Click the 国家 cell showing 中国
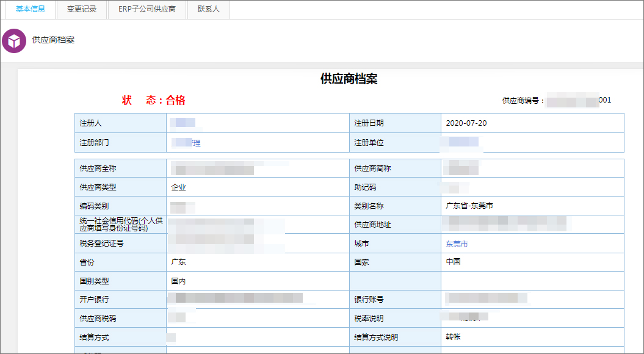Viewport: 644px width, 354px height. coord(454,262)
